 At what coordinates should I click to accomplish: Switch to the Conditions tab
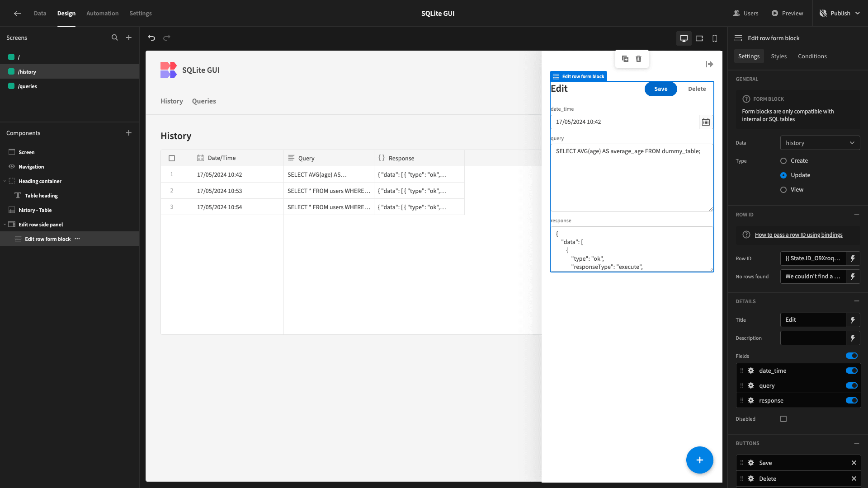tap(812, 56)
